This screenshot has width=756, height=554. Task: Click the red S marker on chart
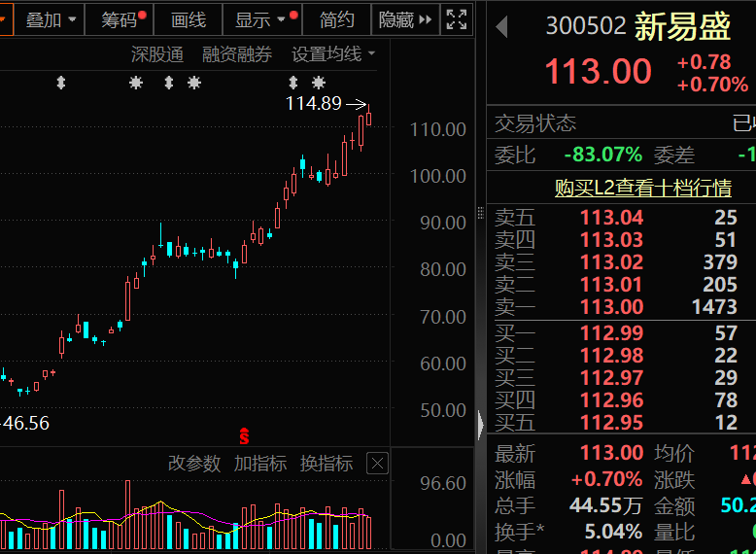pyautogui.click(x=244, y=435)
